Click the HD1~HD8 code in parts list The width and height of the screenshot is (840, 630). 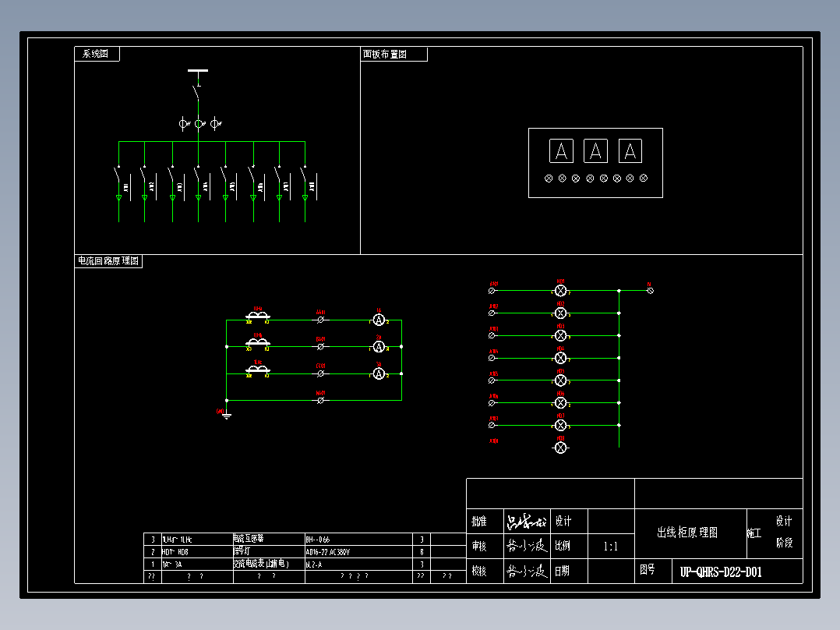[x=176, y=552]
